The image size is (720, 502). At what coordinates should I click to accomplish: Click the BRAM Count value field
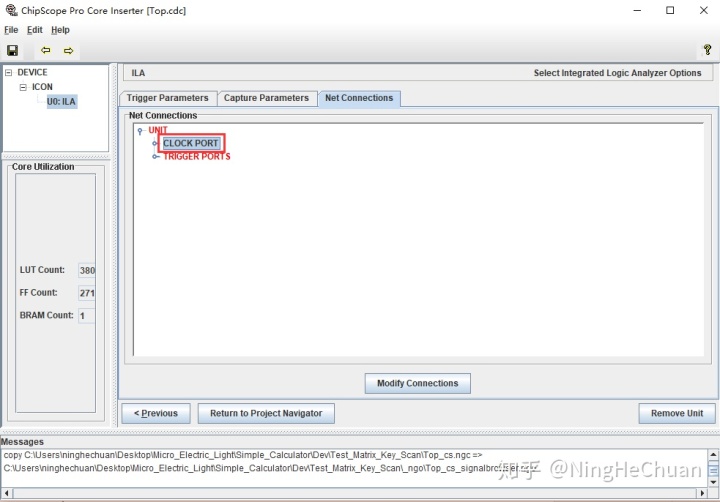[87, 316]
